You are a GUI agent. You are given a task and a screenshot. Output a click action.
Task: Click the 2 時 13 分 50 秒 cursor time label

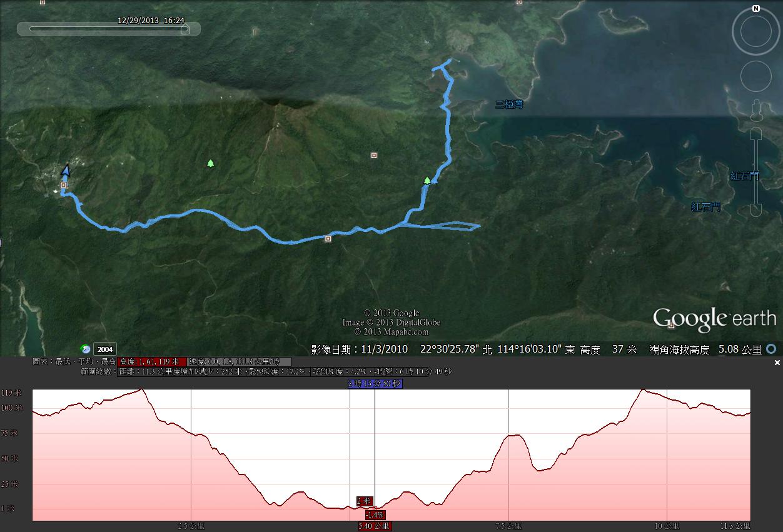coord(375,384)
